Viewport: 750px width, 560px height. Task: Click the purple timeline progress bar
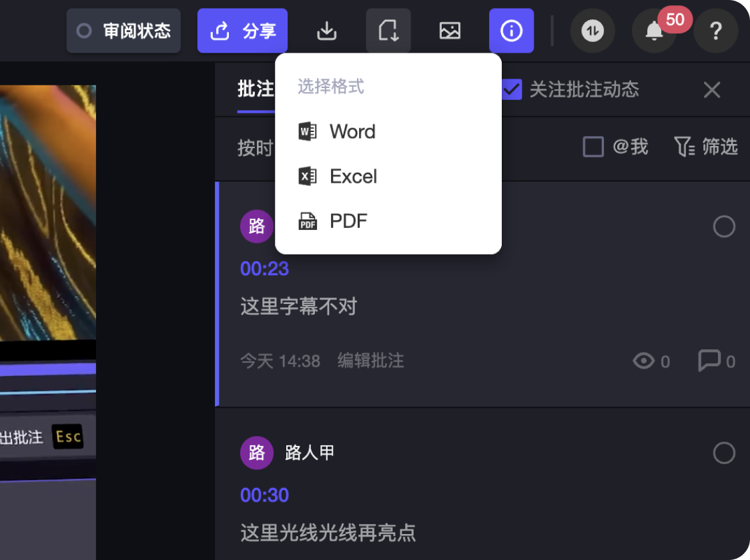click(x=48, y=369)
